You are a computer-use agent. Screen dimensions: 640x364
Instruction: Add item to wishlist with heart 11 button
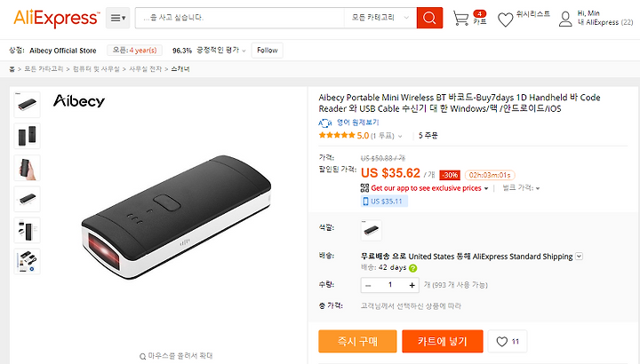pyautogui.click(x=508, y=341)
